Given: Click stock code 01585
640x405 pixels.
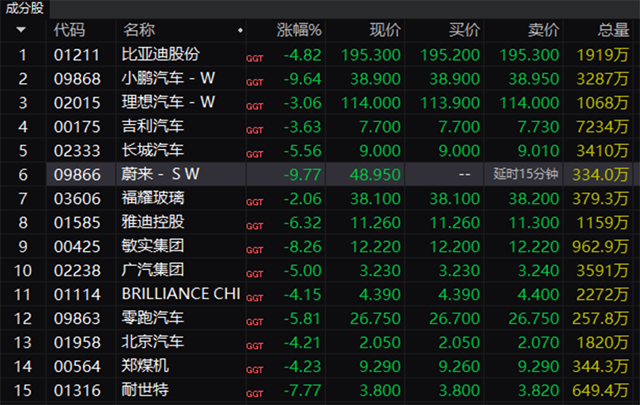Looking at the screenshot, I should coord(77,223).
